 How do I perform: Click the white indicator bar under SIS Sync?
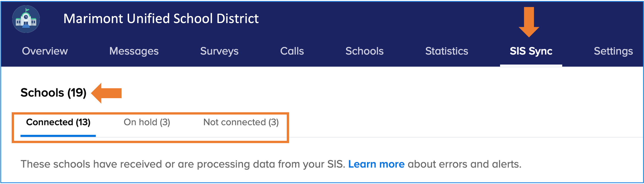point(531,66)
